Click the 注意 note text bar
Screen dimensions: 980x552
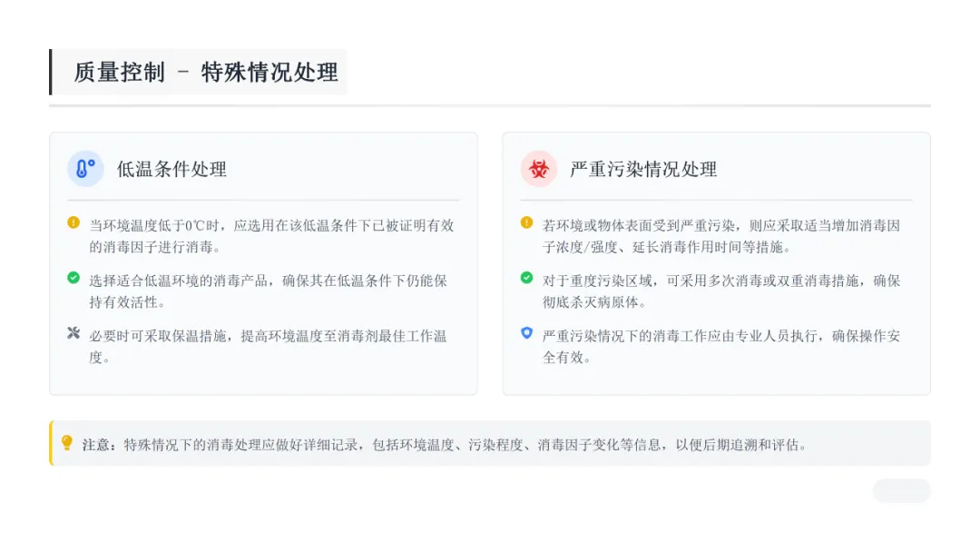click(490, 443)
